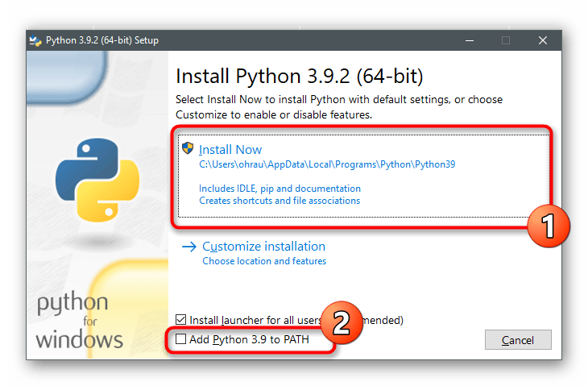Click the Python icon in the title bar
The image size is (588, 386).
pyautogui.click(x=35, y=39)
